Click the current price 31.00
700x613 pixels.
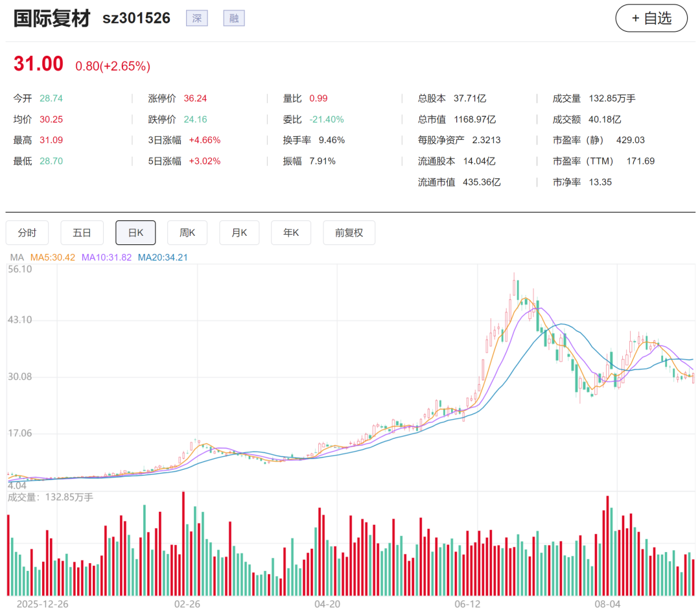pos(38,64)
